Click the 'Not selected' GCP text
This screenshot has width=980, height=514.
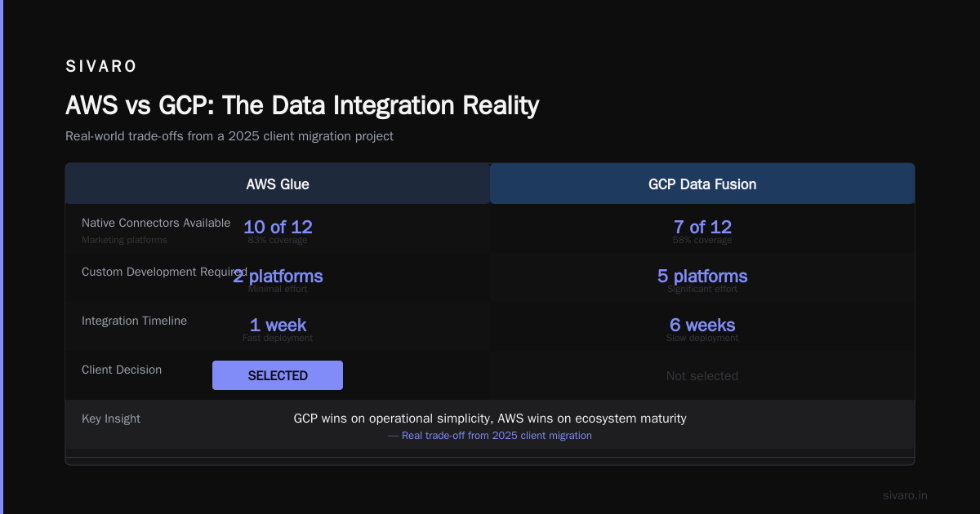[x=702, y=376]
